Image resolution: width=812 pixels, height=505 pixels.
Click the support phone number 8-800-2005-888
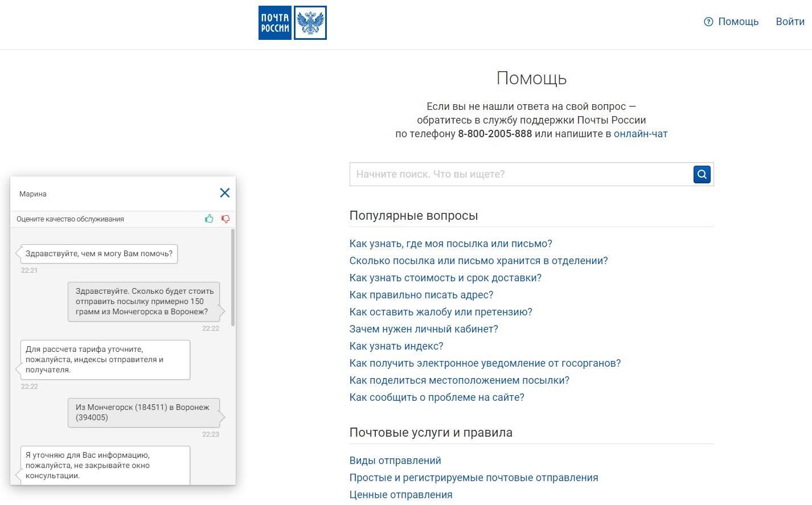(x=495, y=134)
